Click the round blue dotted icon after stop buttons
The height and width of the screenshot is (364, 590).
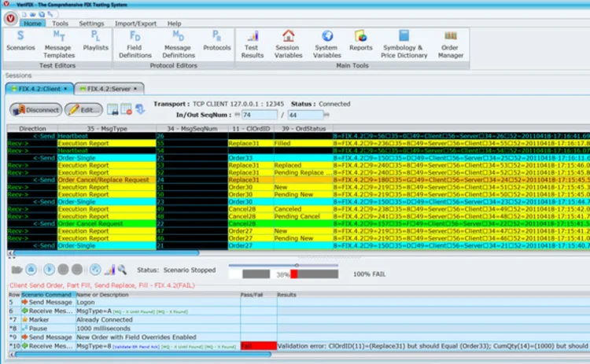(x=95, y=270)
